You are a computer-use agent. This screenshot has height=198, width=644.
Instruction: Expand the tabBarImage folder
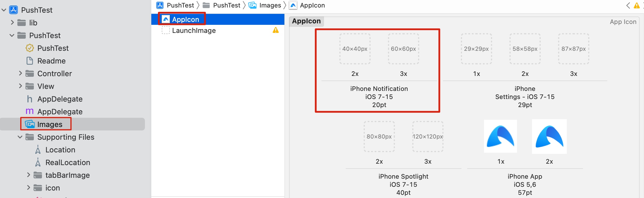(28, 175)
